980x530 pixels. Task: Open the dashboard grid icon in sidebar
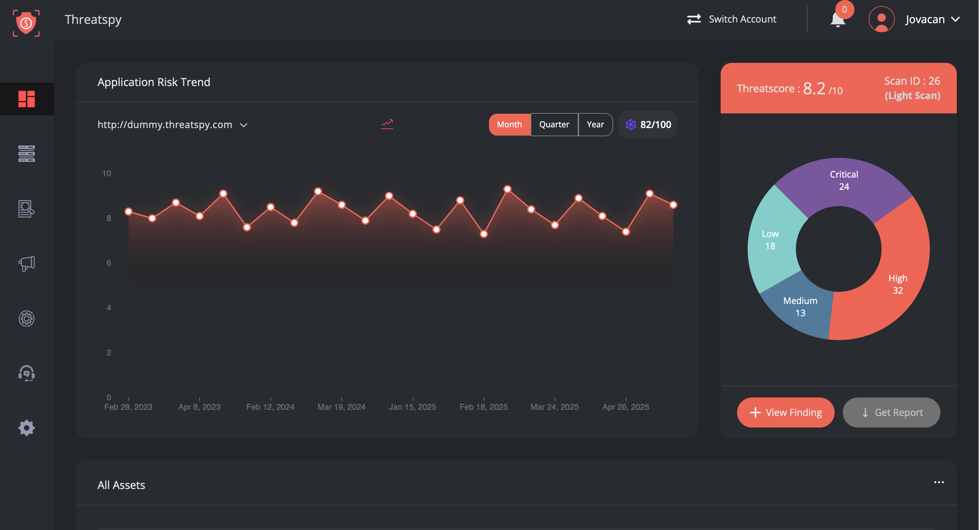pyautogui.click(x=27, y=99)
